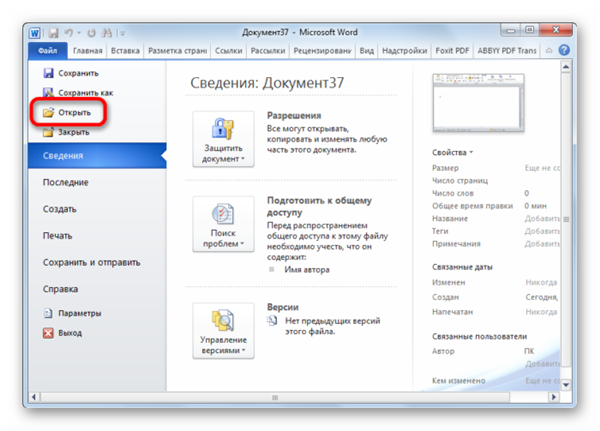Choose Сохранить как in the File menu
The width and height of the screenshot is (600, 431).
(78, 93)
